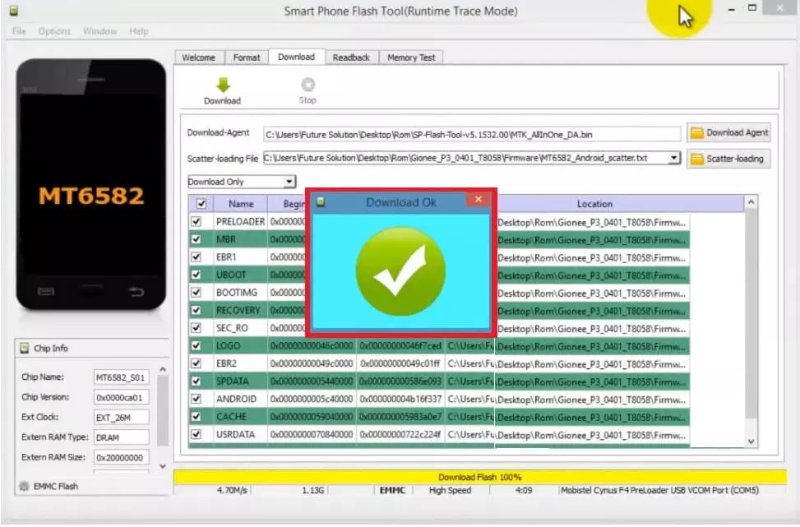800x527 pixels.
Task: Switch to the Welcome tab
Action: tap(198, 58)
